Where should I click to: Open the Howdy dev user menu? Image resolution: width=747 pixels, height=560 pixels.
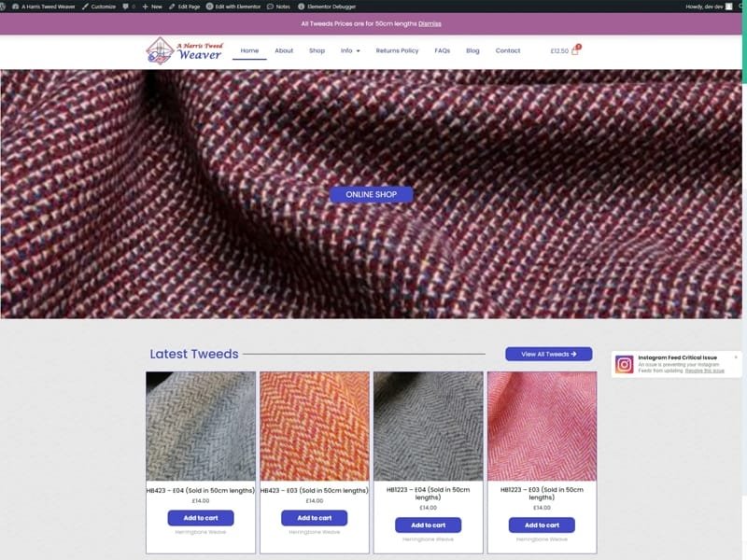pyautogui.click(x=708, y=7)
